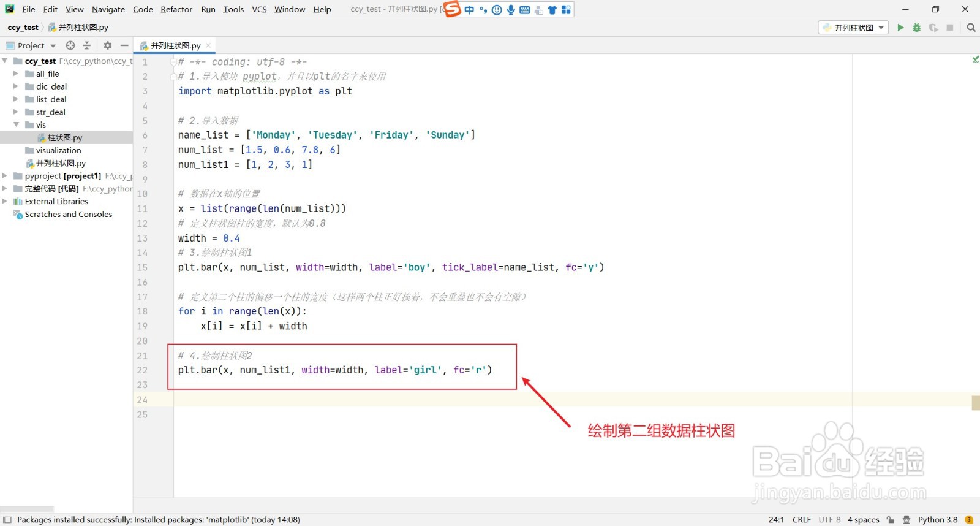Click the Locate/Select Opened File target icon
This screenshot has height=526, width=980.
(70, 45)
